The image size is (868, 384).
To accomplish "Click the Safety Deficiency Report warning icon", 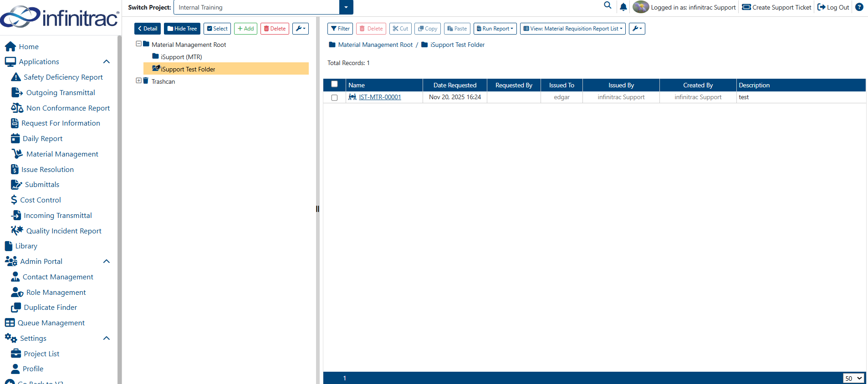I will pos(16,77).
